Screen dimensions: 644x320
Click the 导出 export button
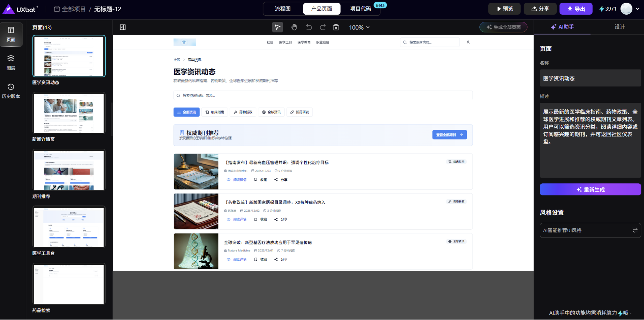576,9
